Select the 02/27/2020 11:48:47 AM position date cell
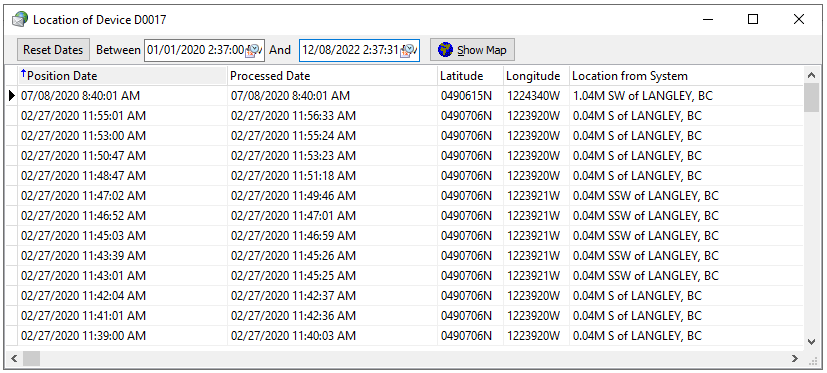The image size is (827, 373). point(122,176)
